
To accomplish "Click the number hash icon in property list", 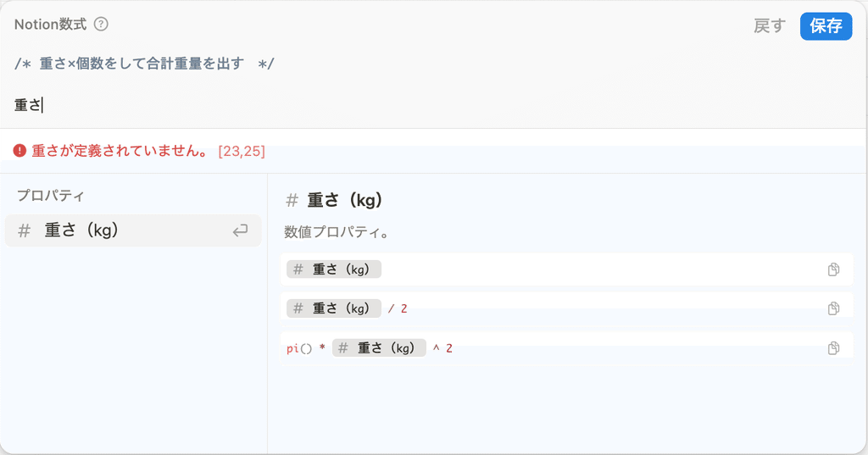I will point(24,230).
